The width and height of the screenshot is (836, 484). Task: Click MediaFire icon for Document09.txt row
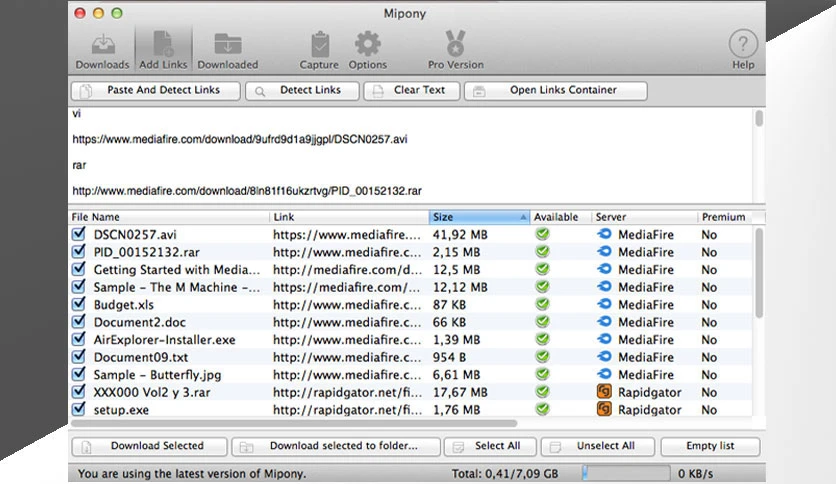click(604, 356)
